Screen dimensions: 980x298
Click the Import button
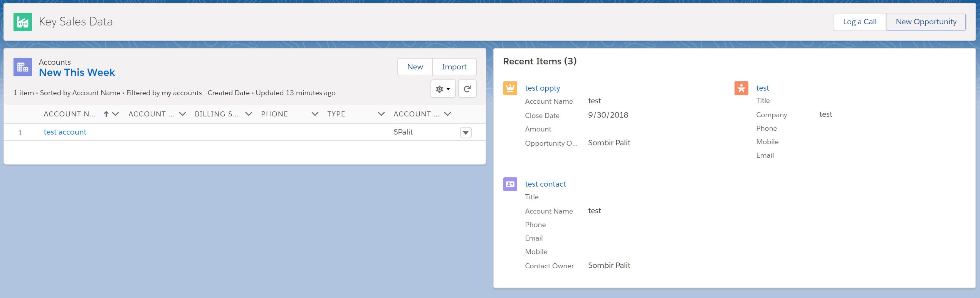pos(454,67)
